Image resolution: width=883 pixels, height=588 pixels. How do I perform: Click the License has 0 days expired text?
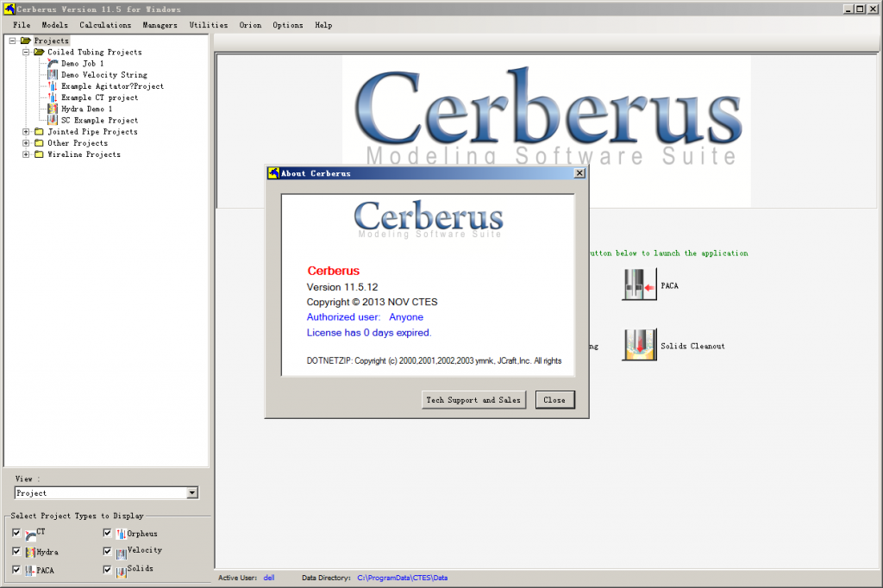369,333
